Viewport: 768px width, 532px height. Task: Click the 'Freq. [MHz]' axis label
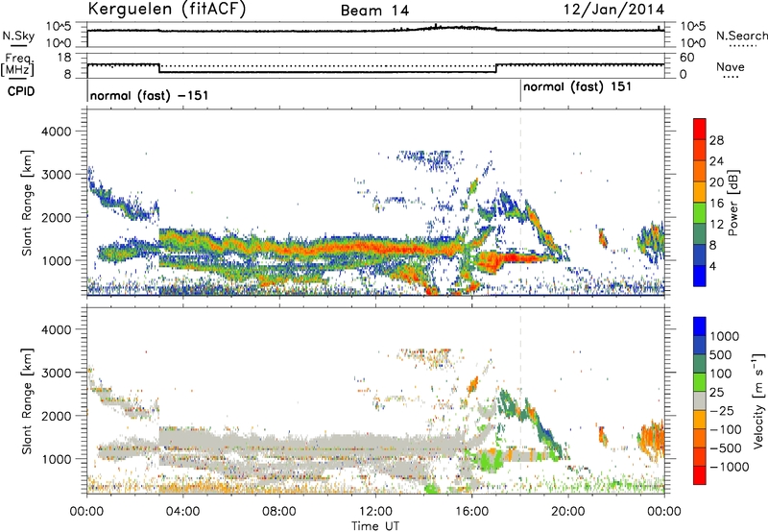click(18, 64)
